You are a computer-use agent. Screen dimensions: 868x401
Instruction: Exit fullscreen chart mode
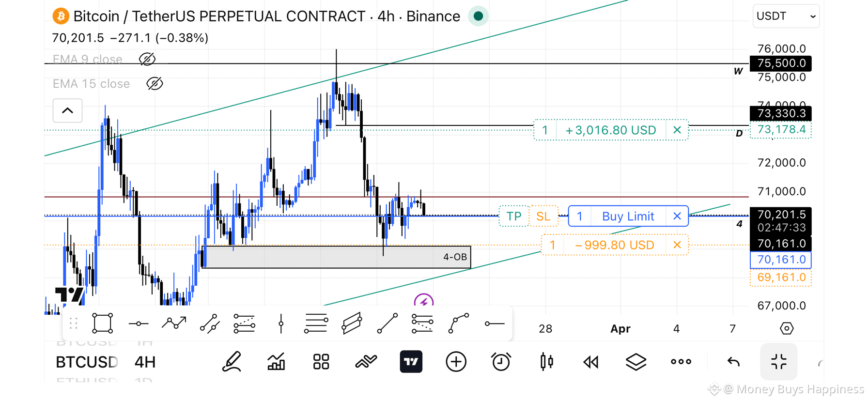pyautogui.click(x=779, y=362)
